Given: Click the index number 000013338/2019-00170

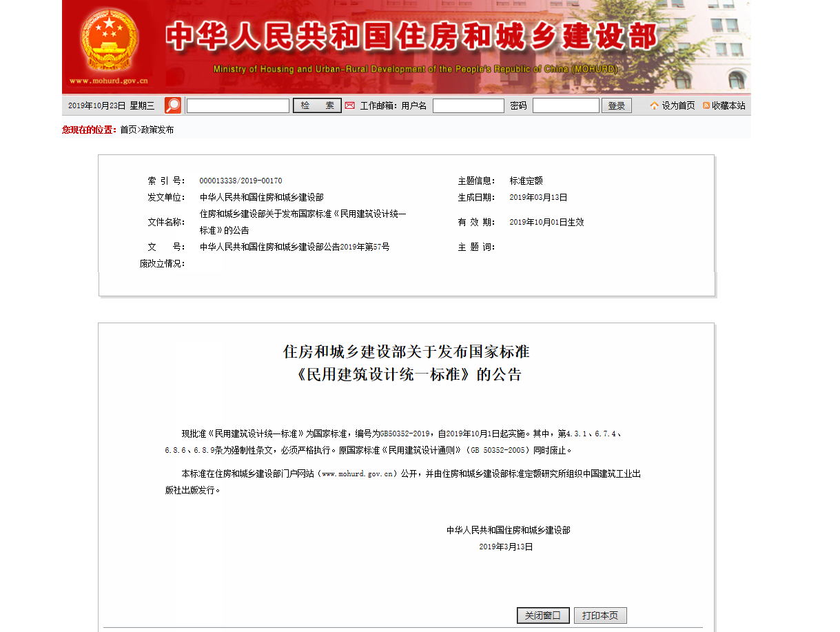Looking at the screenshot, I should click(240, 181).
